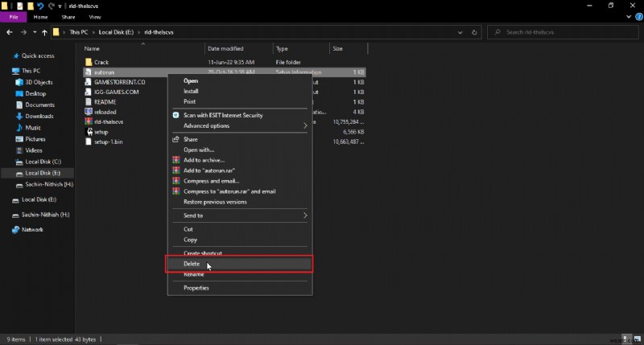Screen dimensions: 644x345
Task: Open the Quick Access Toolbar customize dropdown
Action: click(x=60, y=6)
